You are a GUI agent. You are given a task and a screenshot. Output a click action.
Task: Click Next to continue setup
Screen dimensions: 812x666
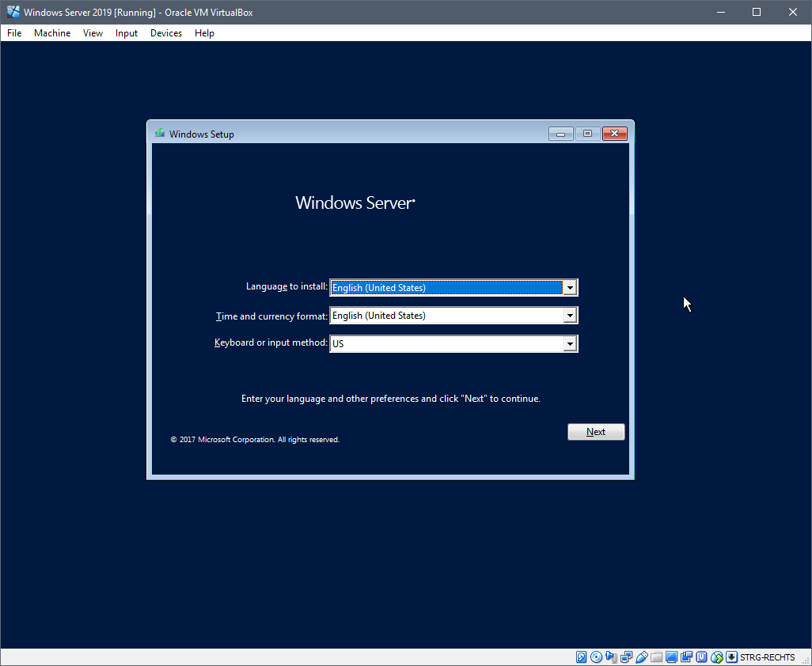coord(596,432)
